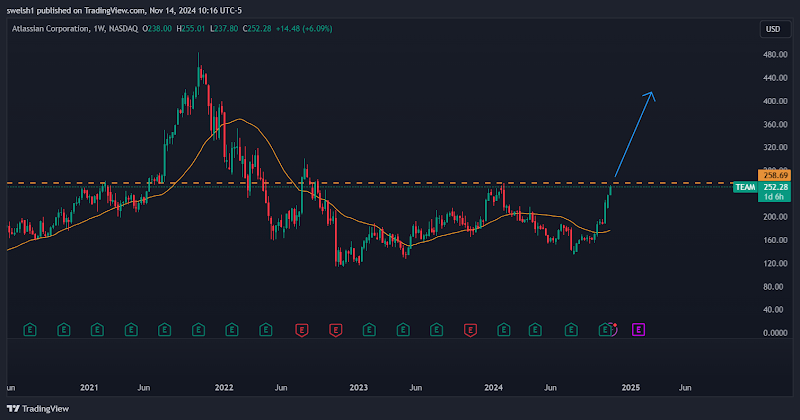The width and height of the screenshot is (800, 420).
Task: Click the 400.00 price axis label
Action: [775, 101]
